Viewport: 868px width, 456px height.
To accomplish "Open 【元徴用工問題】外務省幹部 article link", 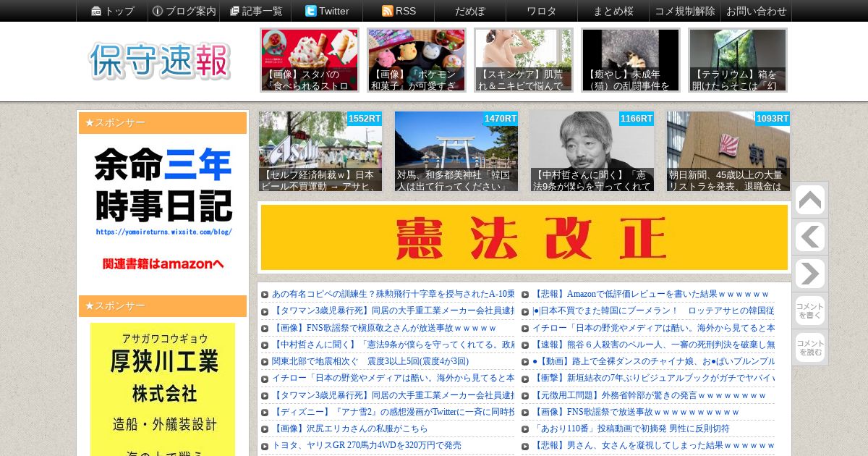I will (649, 395).
